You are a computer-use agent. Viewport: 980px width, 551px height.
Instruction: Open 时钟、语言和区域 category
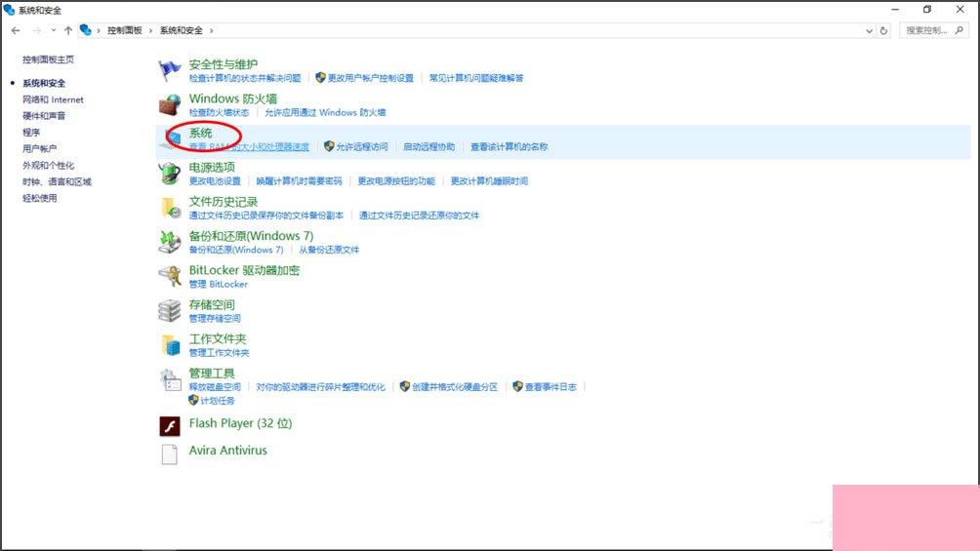click(x=57, y=181)
